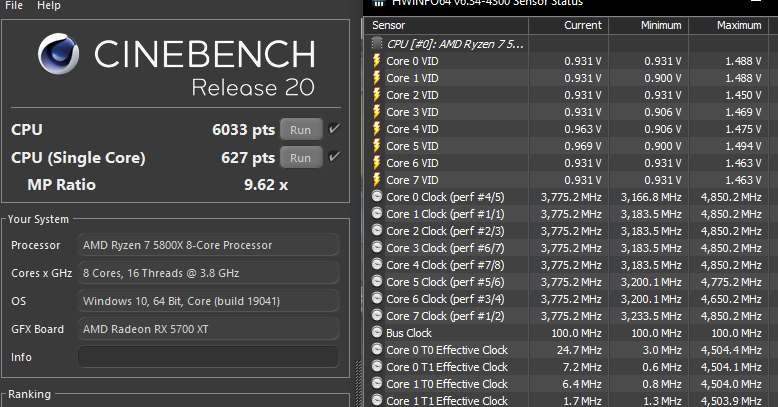Image resolution: width=778 pixels, height=407 pixels.
Task: Select the OS field showing Windows 10
Action: [208, 301]
